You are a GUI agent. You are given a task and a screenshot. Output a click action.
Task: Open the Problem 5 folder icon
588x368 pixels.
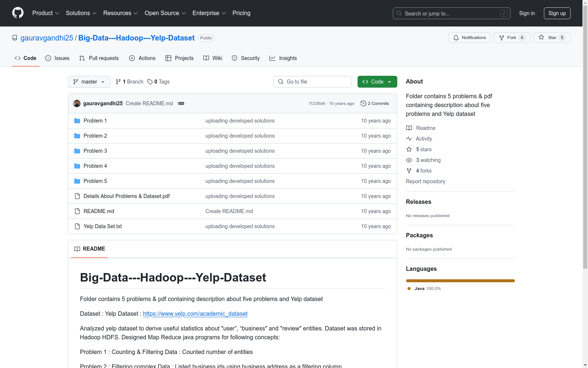77,181
